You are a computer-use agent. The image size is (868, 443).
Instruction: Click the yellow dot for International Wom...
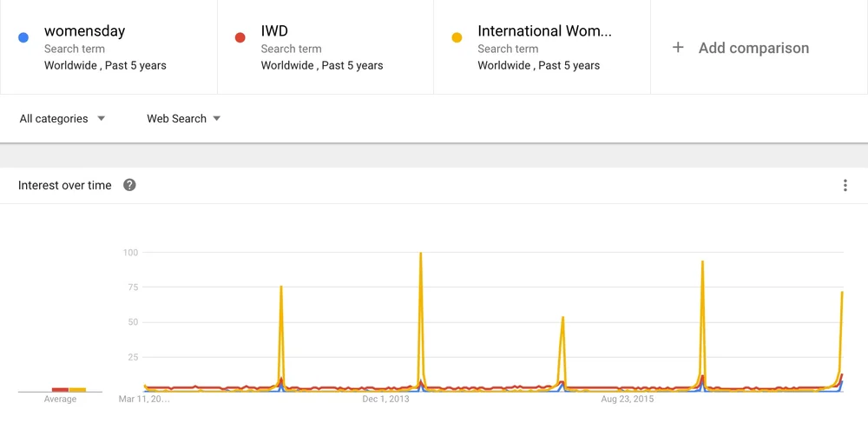click(x=457, y=37)
